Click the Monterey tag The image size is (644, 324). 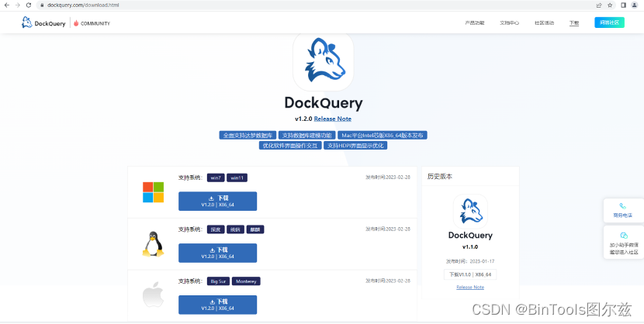click(x=246, y=281)
